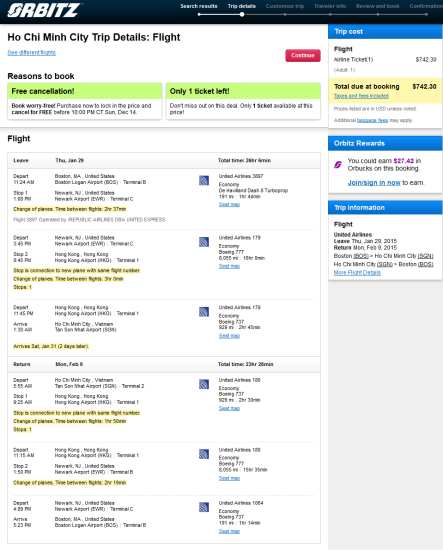Click United Airlines logo for flight 3897

point(204,180)
